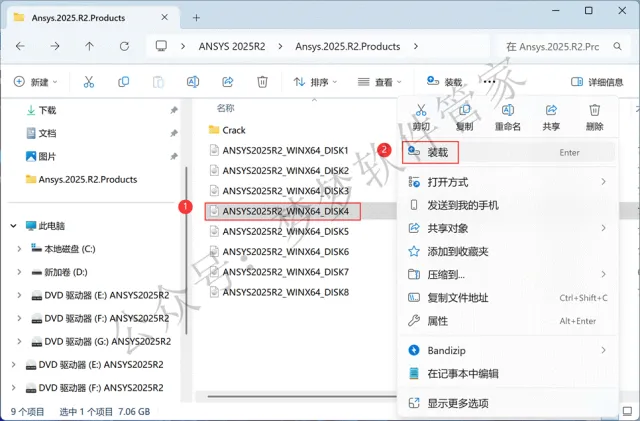
Task: Open the New (新建) dropdown
Action: tap(36, 82)
